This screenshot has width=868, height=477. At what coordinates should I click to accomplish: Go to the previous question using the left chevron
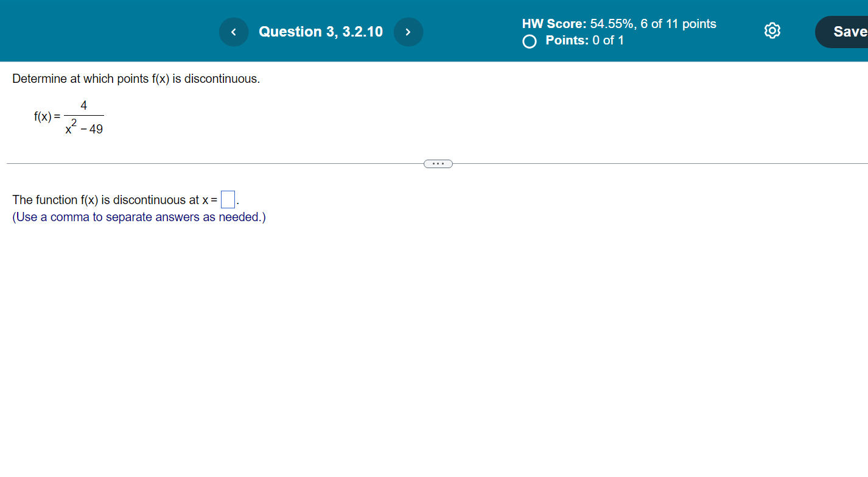pyautogui.click(x=234, y=32)
